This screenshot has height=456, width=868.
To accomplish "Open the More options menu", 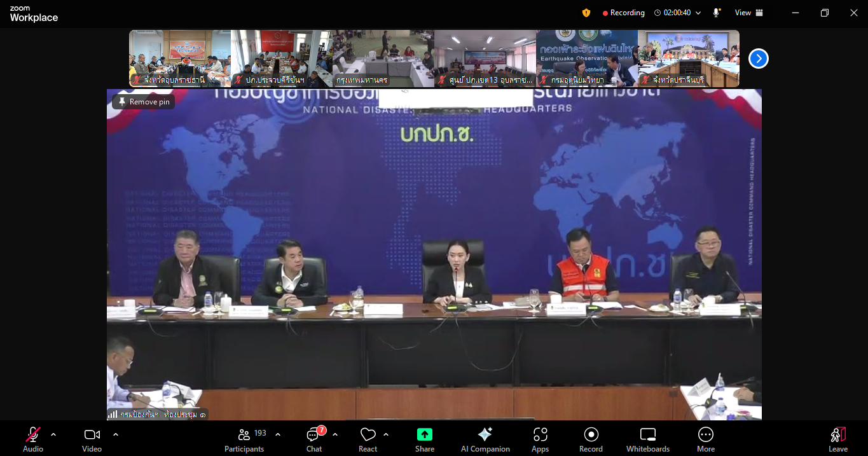I will tap(705, 438).
